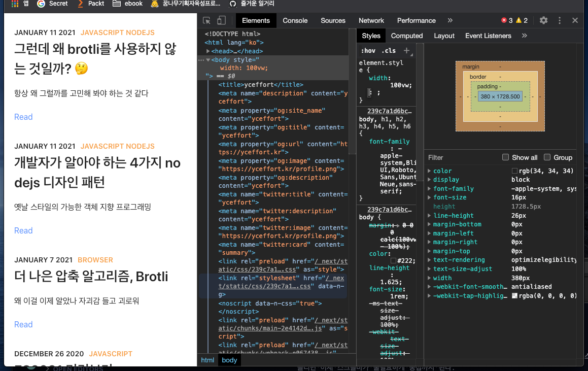The image size is (588, 371).
Task: Activate the inspect element picker tool
Action: (x=207, y=21)
